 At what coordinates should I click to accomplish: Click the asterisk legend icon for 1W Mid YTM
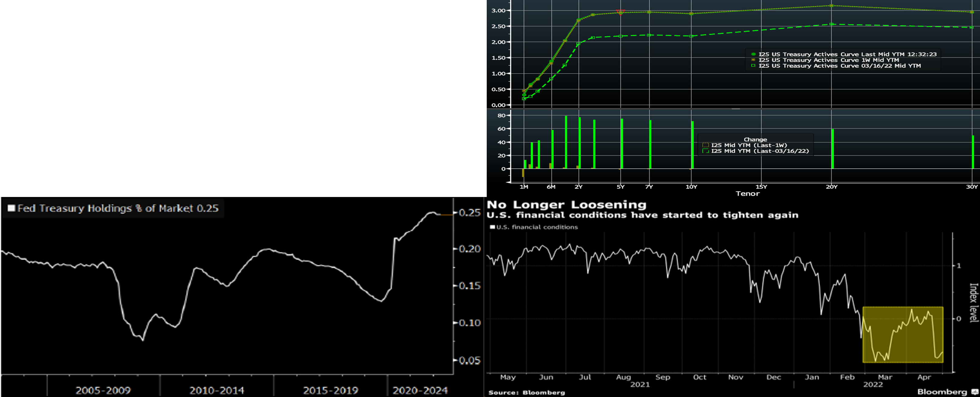753,60
